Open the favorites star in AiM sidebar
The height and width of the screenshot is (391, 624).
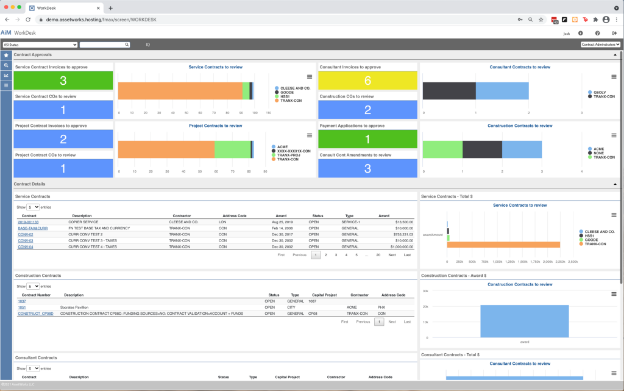click(6, 55)
